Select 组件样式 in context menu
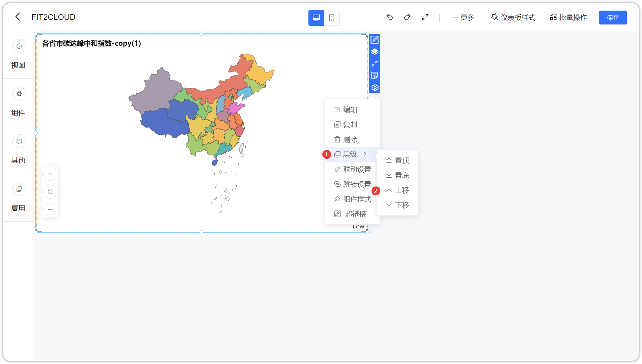 pyautogui.click(x=352, y=199)
